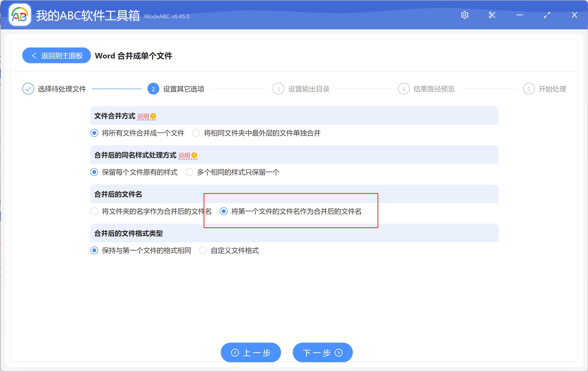The width and height of the screenshot is (588, 372).
Task: Click the scissors screenshot icon in title bar
Action: click(x=492, y=15)
